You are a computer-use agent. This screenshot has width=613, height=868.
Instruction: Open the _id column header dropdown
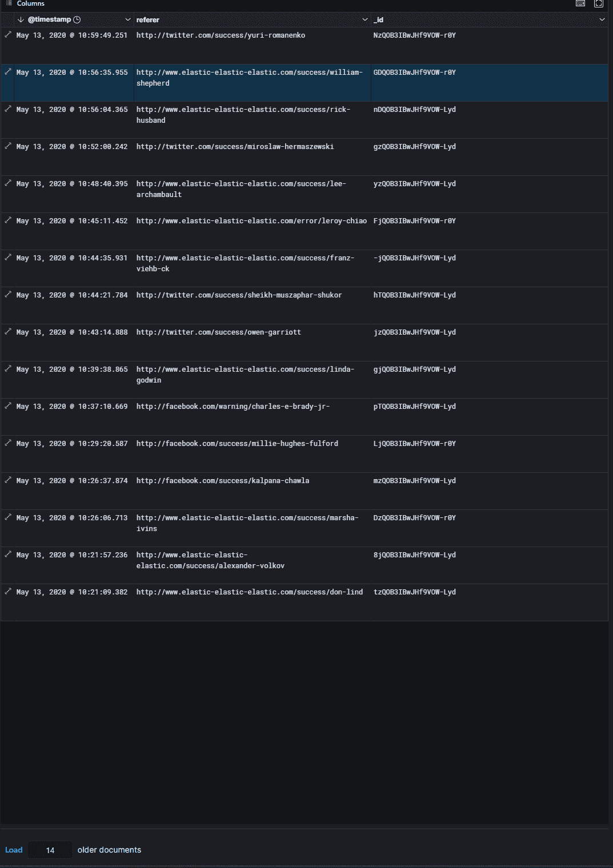(602, 19)
